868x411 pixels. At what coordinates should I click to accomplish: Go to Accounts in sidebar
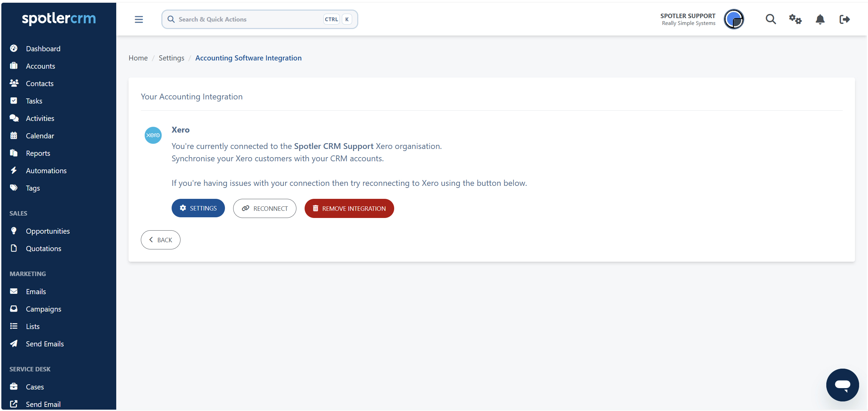[40, 66]
